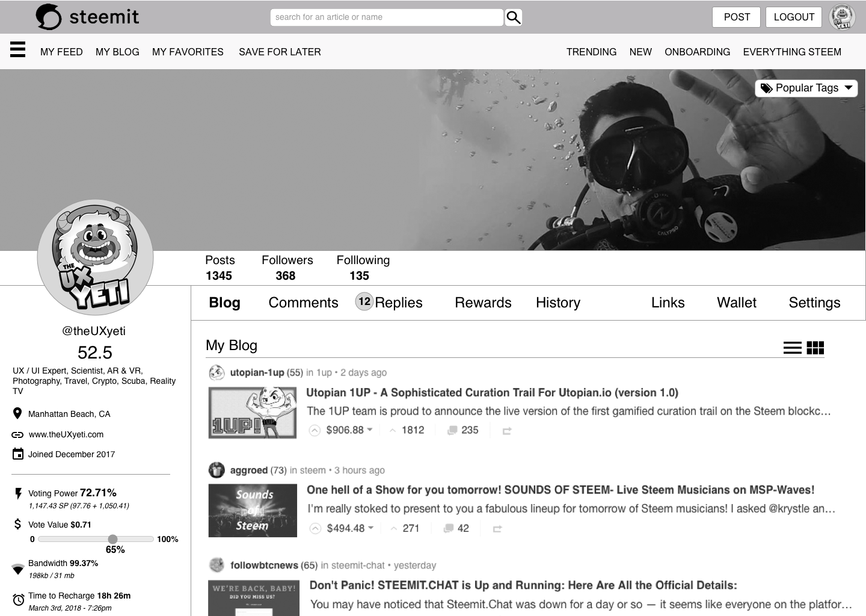Image resolution: width=866 pixels, height=616 pixels.
Task: Open www.theUXyeti.com link
Action: 66,434
